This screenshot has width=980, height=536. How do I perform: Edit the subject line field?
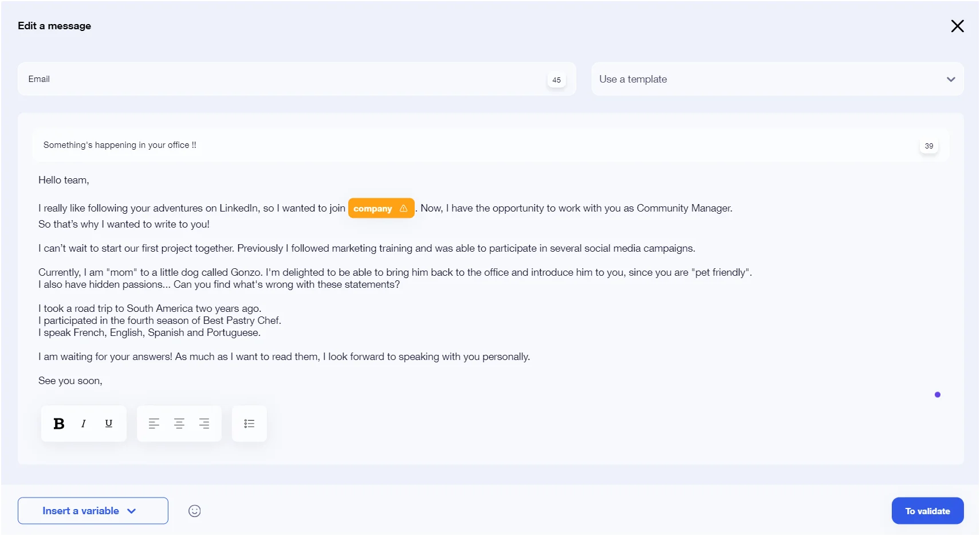pos(491,145)
